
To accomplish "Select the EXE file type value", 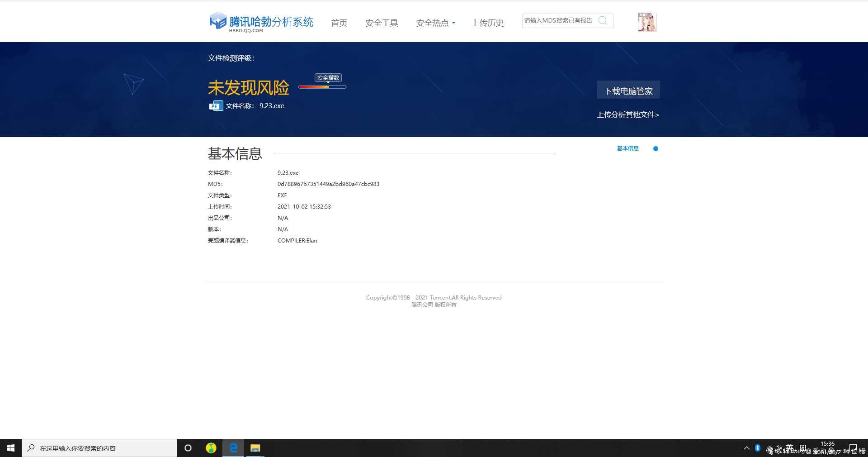I will tap(282, 195).
